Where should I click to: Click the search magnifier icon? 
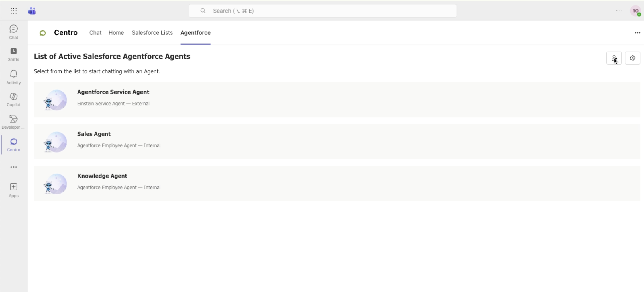click(203, 11)
